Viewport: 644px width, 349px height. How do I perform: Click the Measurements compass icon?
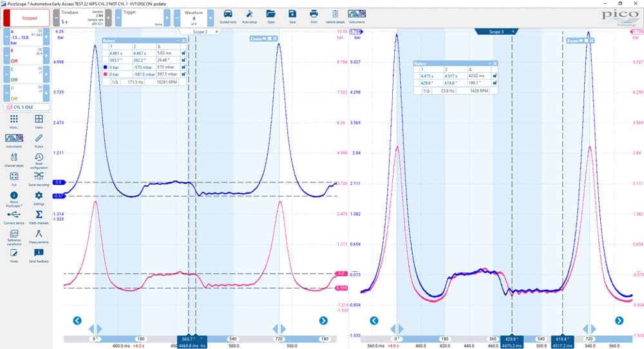39,236
